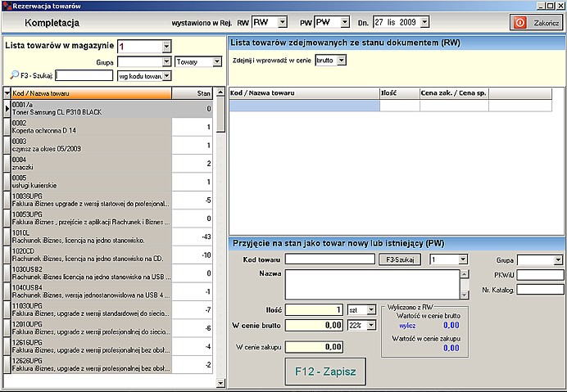567x392 pixels.
Task: Click the F3-Szukaj button in PW section
Action: pos(401,259)
